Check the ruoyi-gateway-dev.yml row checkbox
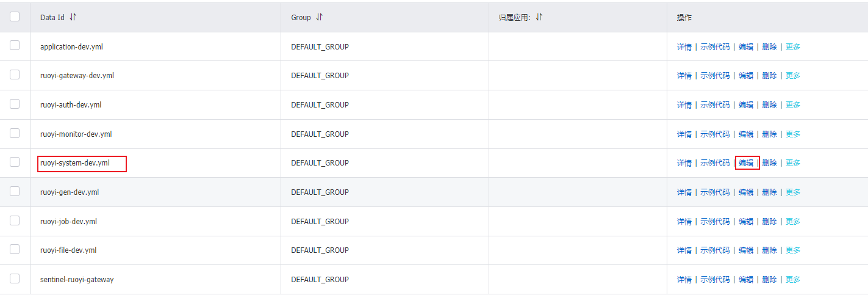Image resolution: width=868 pixels, height=295 pixels. (15, 75)
